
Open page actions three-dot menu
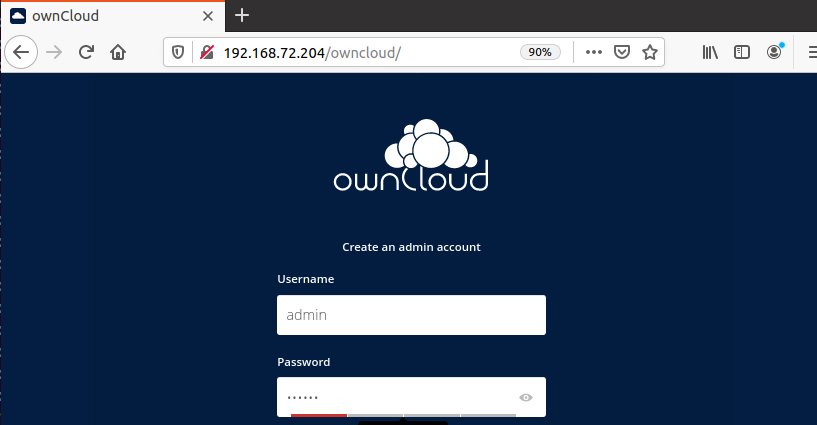click(x=593, y=52)
